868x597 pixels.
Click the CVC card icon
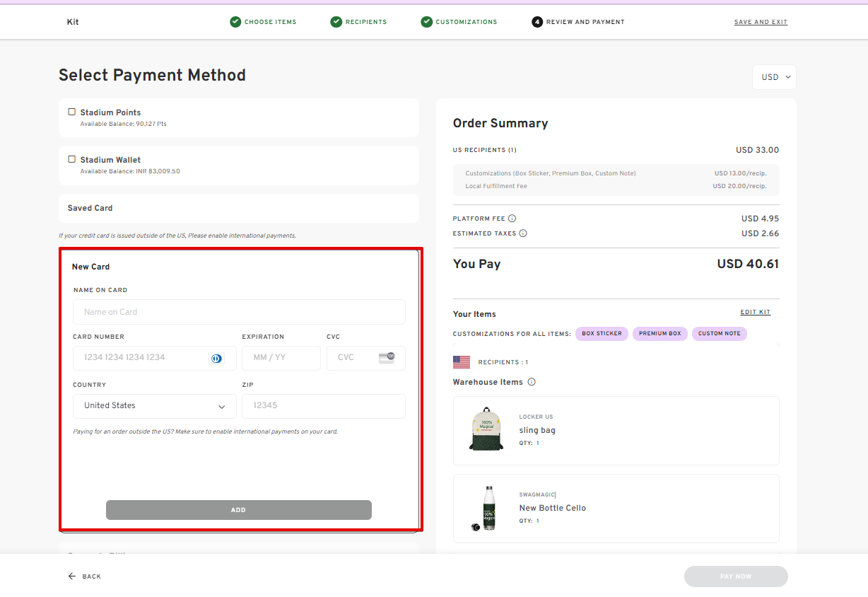click(x=387, y=358)
